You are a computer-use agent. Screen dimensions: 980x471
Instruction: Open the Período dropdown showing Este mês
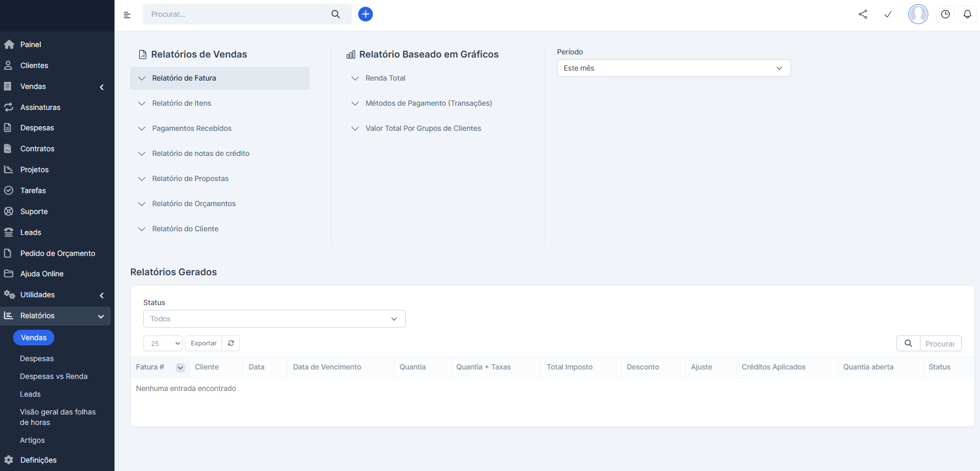coord(674,68)
